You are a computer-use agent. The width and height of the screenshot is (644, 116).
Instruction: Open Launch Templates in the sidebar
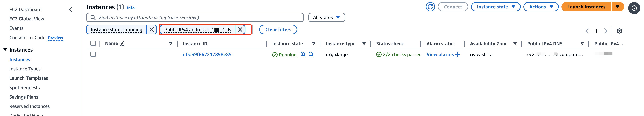point(29,78)
